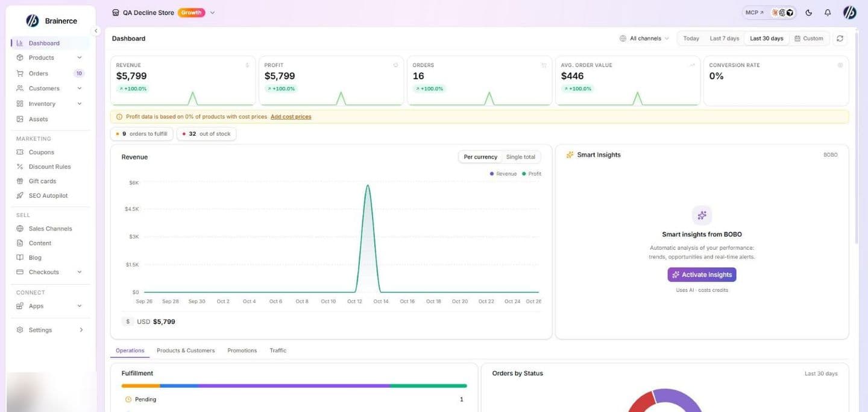Viewport: 868px width, 412px height.
Task: Click the Checkouts card icon
Action: tap(20, 272)
